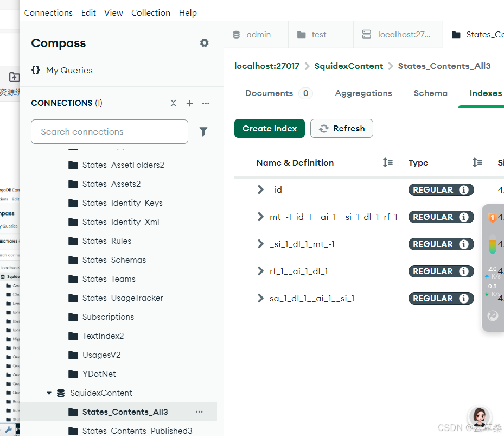Click the admin tab database icon

click(x=236, y=34)
